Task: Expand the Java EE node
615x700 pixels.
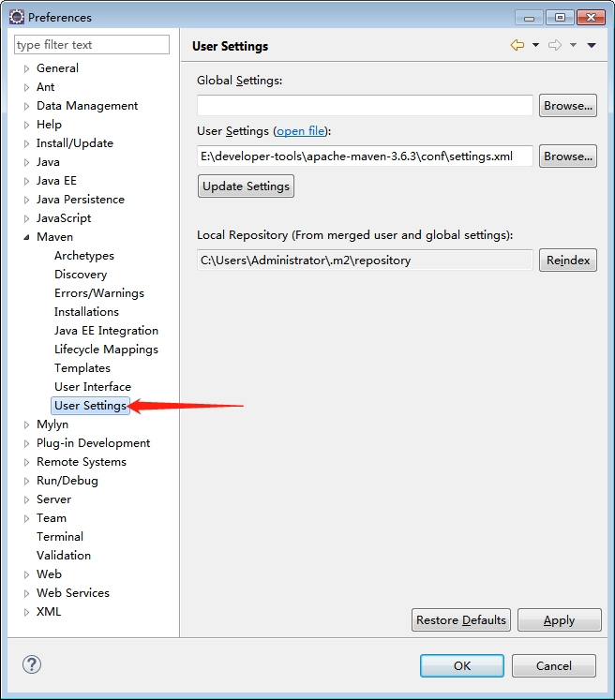Action: 26,181
